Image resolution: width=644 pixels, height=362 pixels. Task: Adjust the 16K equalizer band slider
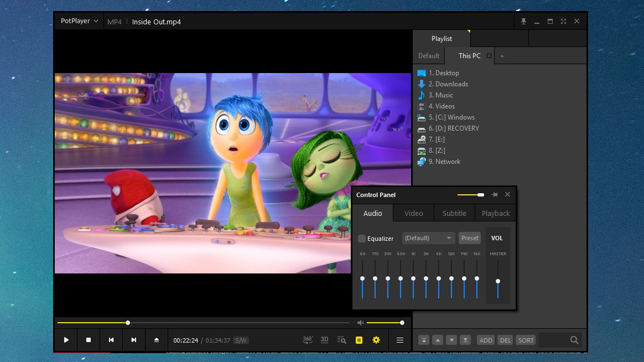pyautogui.click(x=477, y=278)
